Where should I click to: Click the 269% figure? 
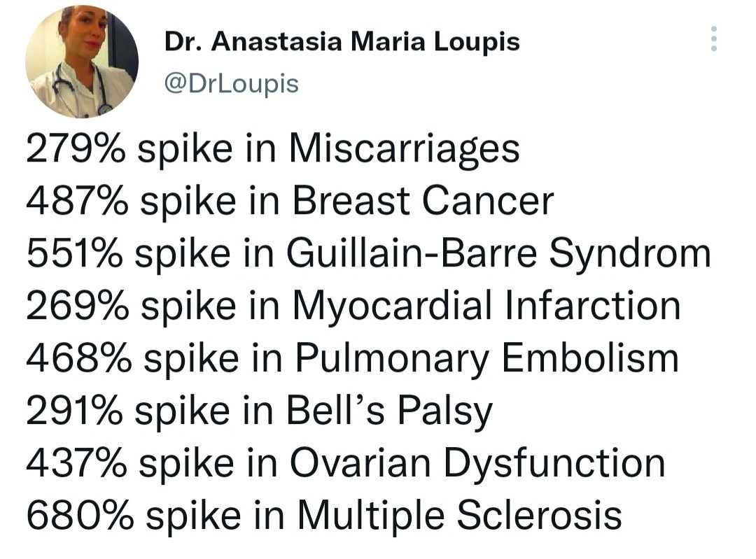pos(76,306)
